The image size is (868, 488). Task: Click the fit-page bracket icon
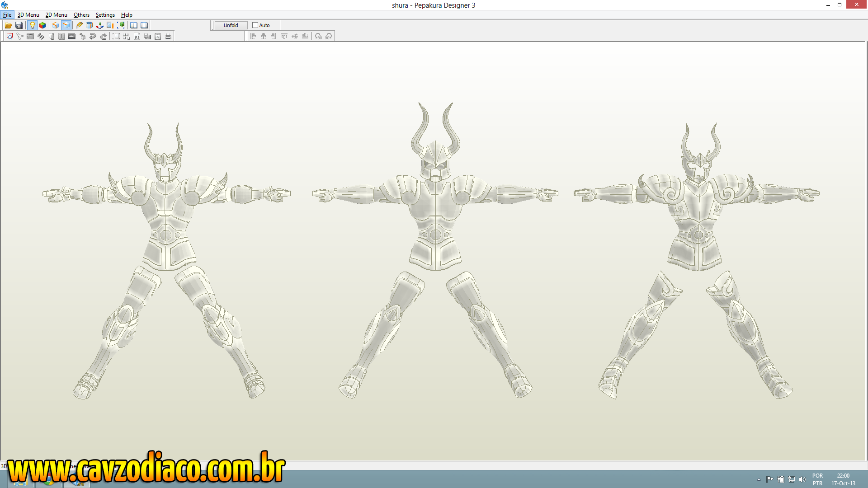[116, 37]
